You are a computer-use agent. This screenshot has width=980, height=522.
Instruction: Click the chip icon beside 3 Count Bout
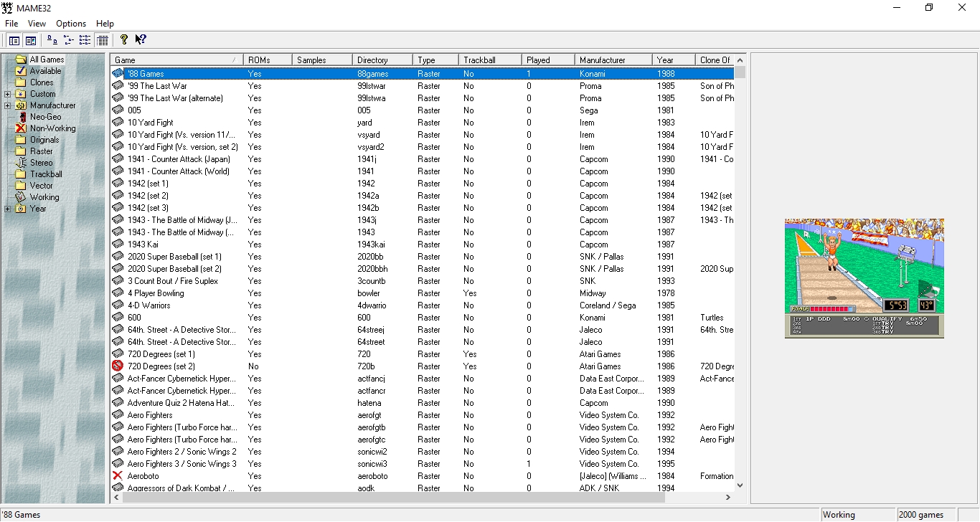[x=118, y=280]
